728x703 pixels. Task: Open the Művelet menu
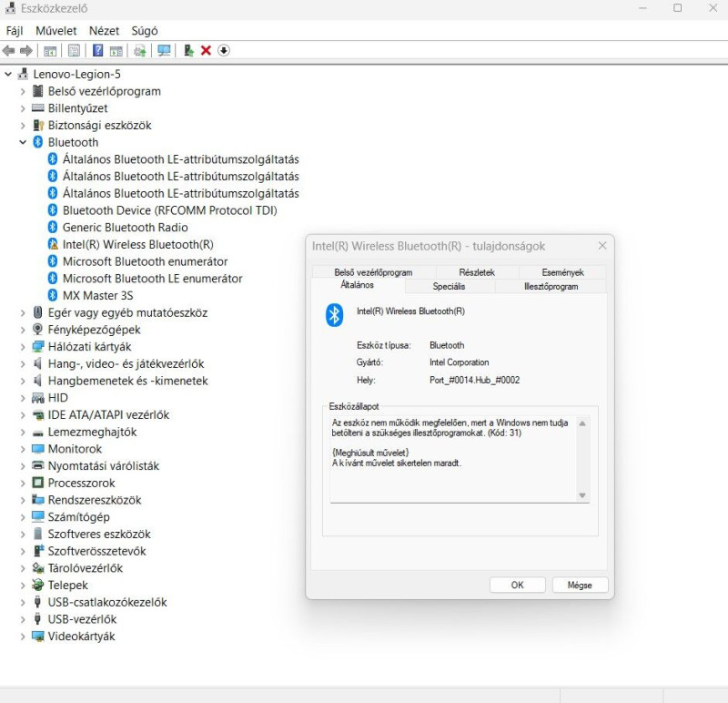click(56, 31)
